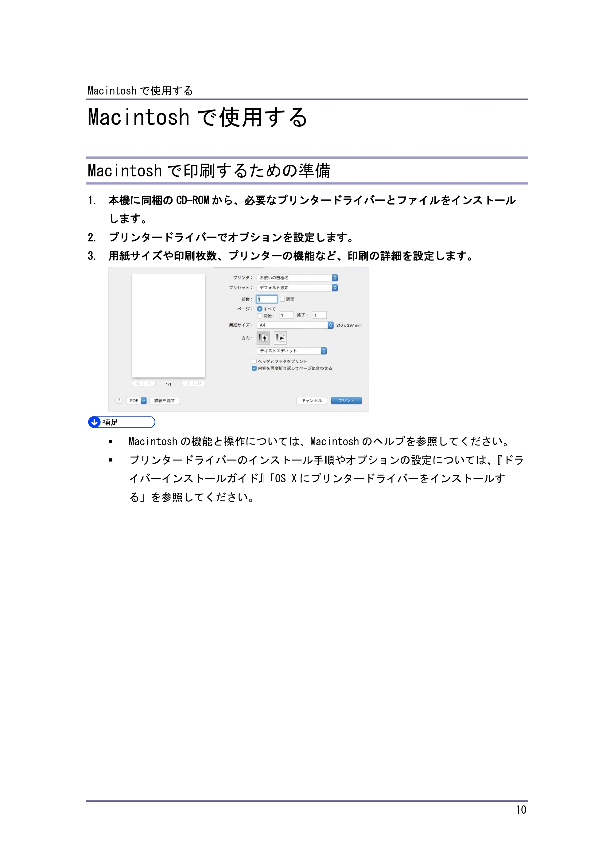
Task: Select the すべて pages radio button
Action: pos(259,309)
